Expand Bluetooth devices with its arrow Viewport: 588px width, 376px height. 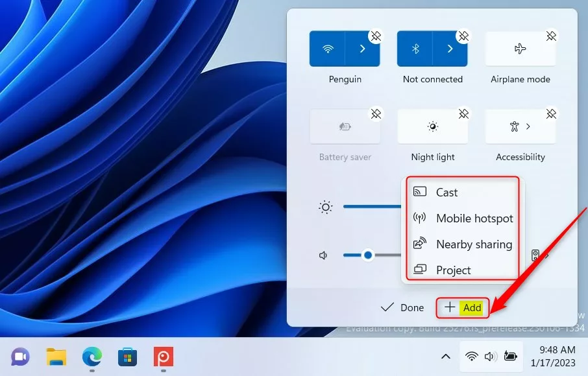(451, 48)
